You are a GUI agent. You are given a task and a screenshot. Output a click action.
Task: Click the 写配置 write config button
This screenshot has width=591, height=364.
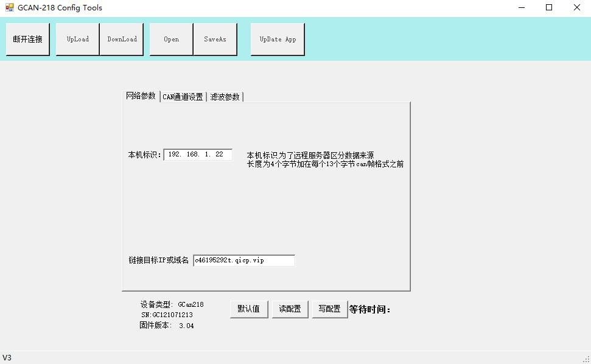(x=329, y=309)
